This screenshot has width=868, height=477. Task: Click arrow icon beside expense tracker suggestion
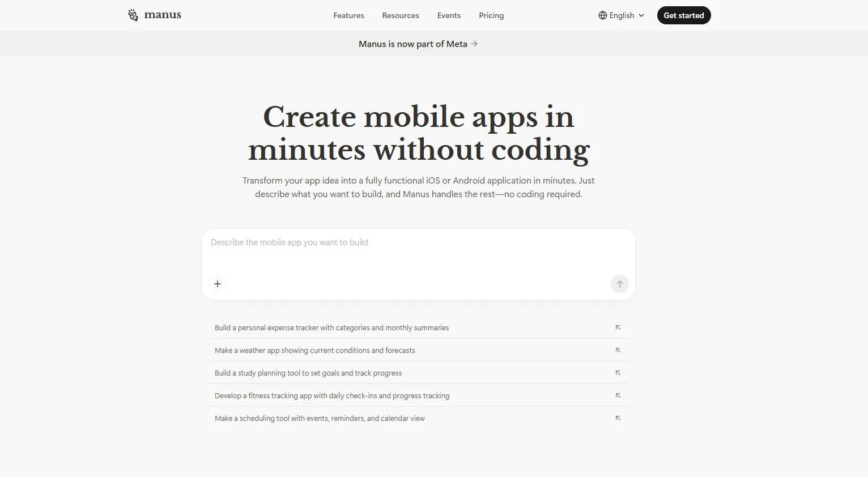pyautogui.click(x=618, y=327)
